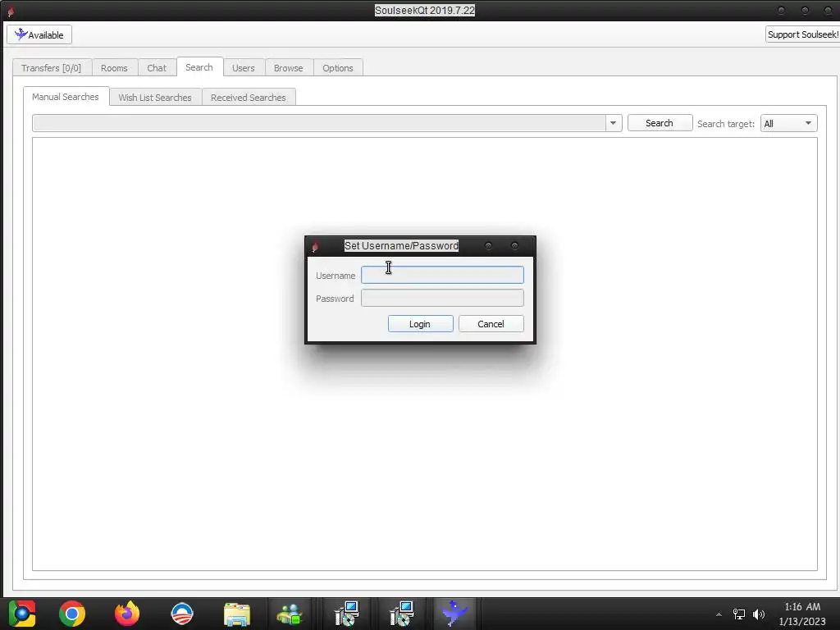Open the Rooms tab
The height and width of the screenshot is (630, 840).
click(114, 68)
